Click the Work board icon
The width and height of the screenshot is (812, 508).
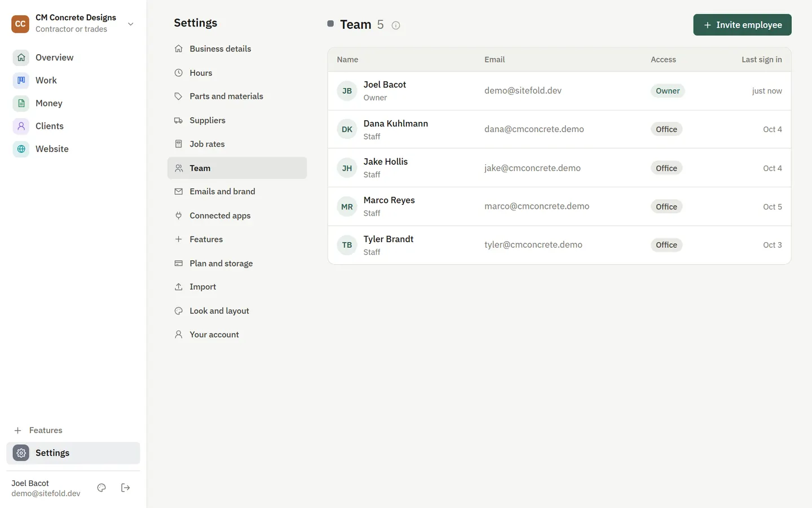tap(21, 80)
